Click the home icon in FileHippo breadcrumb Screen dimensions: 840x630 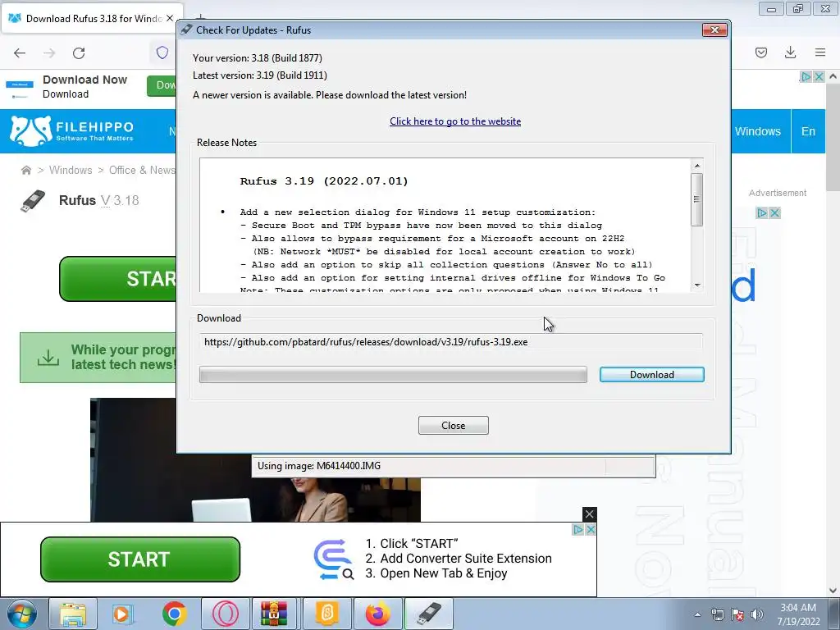[25, 171]
